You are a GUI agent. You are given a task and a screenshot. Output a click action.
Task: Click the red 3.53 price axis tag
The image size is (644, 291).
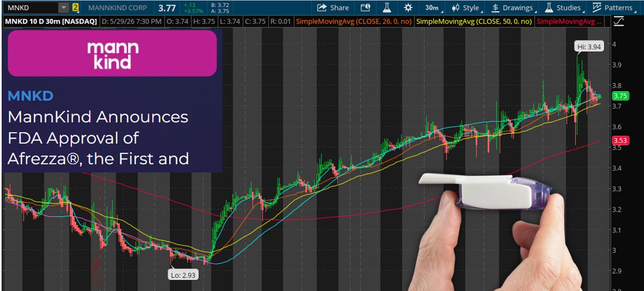pyautogui.click(x=620, y=140)
